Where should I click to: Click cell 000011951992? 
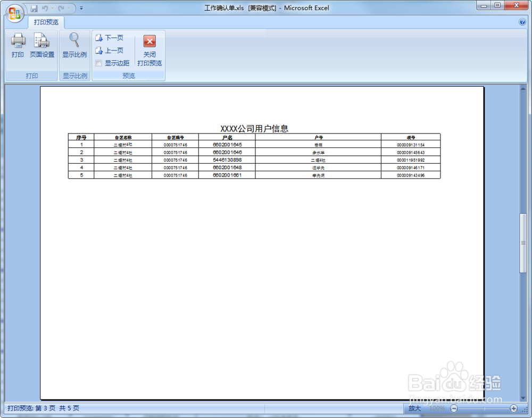click(x=411, y=160)
